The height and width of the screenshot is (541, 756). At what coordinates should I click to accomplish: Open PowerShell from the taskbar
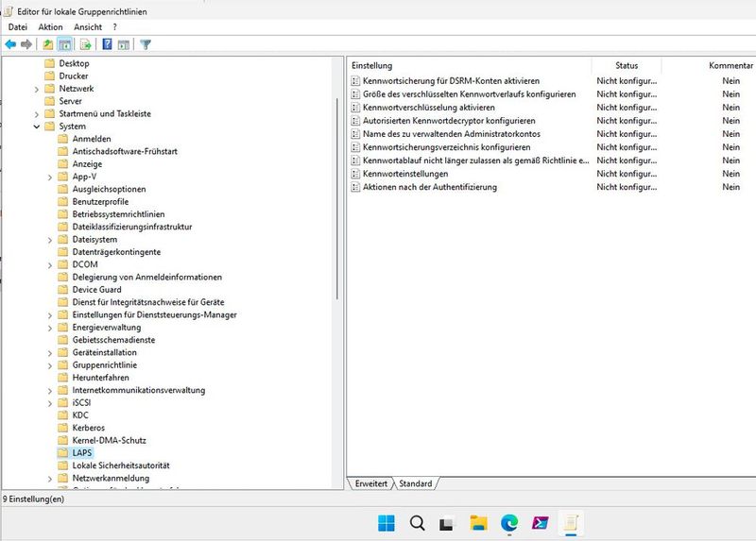click(x=540, y=523)
